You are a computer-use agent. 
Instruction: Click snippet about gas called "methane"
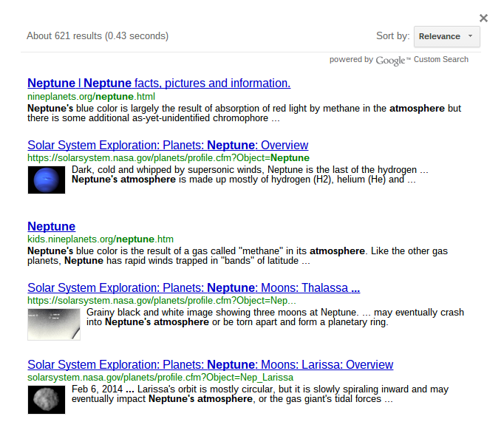(x=237, y=256)
